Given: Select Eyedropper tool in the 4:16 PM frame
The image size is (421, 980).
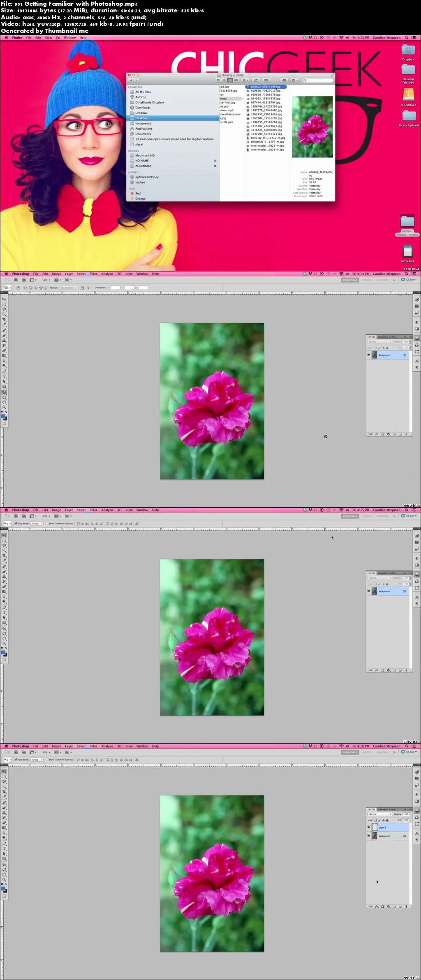Looking at the screenshot, I should [4, 796].
